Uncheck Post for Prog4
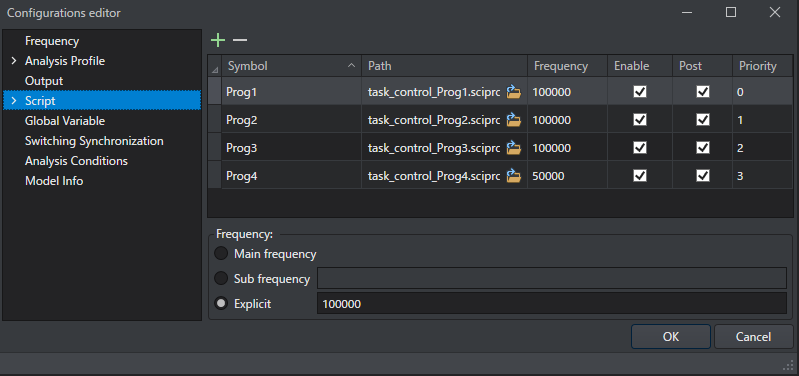 (x=703, y=176)
